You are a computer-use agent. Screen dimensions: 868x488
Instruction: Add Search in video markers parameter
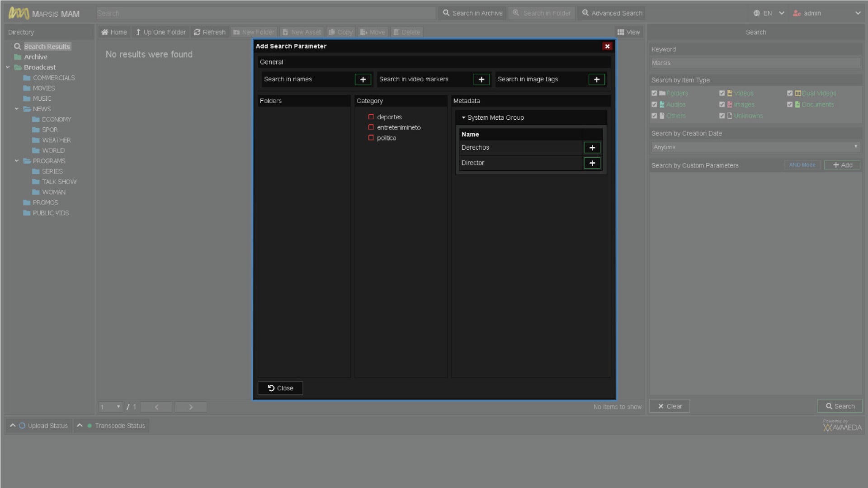click(x=481, y=80)
